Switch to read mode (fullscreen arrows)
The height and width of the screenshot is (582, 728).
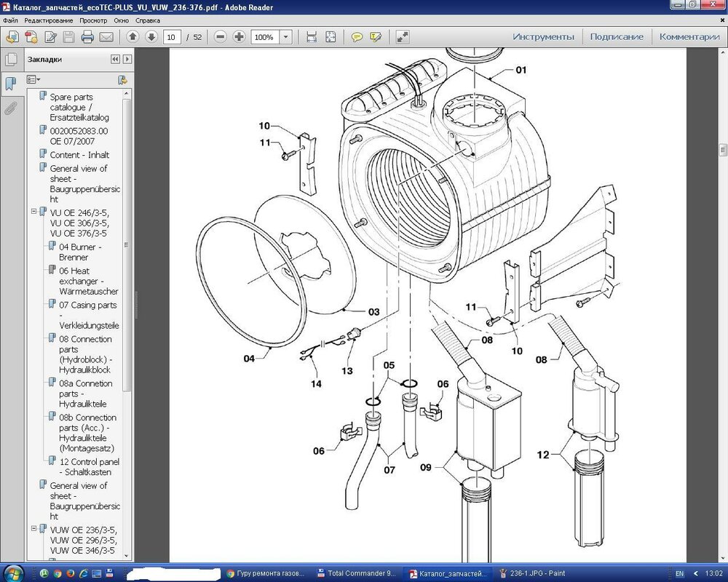(x=403, y=37)
